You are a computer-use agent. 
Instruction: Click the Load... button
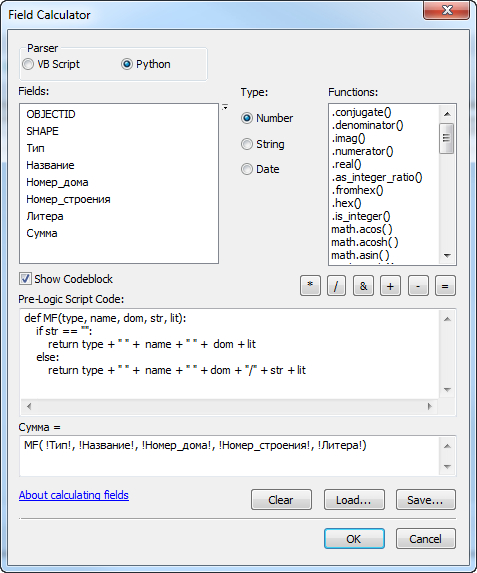(x=354, y=500)
